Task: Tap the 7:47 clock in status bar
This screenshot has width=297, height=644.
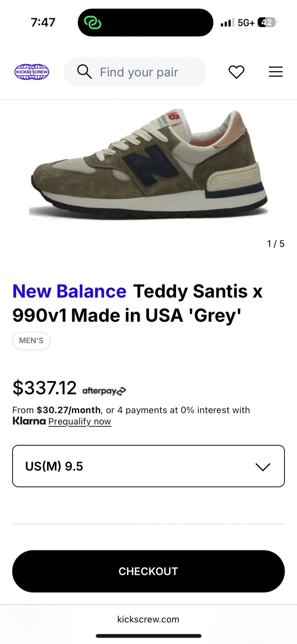Action: [43, 22]
